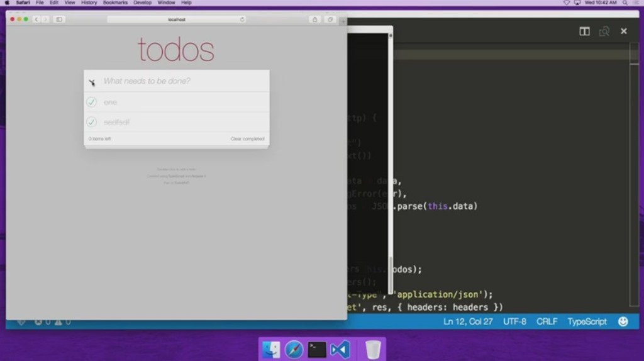
Task: Click Clear completed
Action: point(247,139)
